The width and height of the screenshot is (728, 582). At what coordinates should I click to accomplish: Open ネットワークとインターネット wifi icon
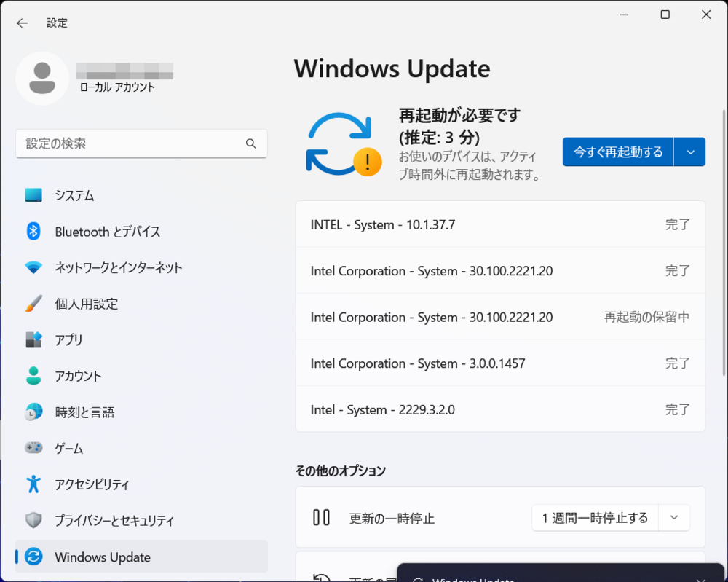pos(33,267)
